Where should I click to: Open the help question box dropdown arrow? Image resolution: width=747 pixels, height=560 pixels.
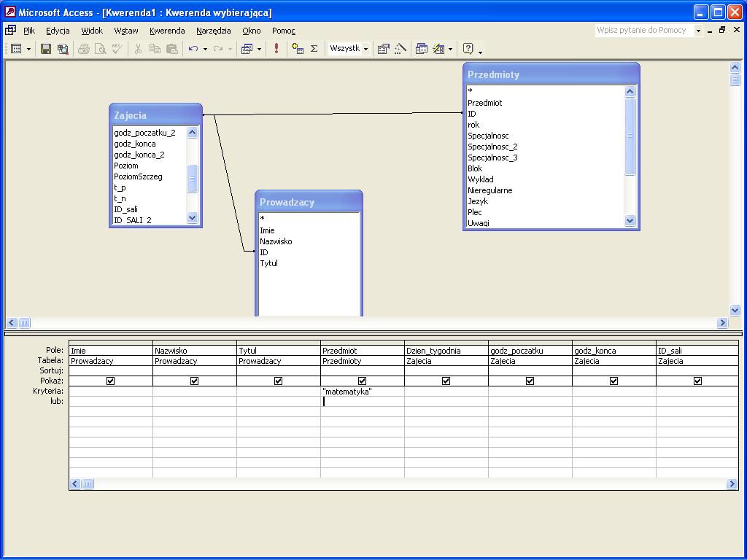click(x=698, y=31)
